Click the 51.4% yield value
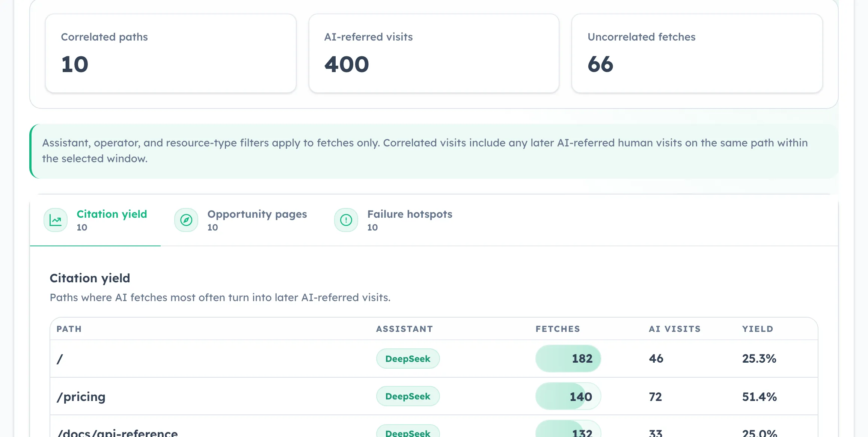 point(759,397)
